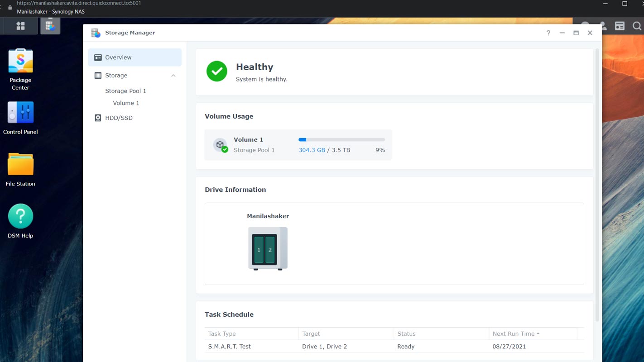
Task: Maximize the browser window
Action: [x=625, y=4]
